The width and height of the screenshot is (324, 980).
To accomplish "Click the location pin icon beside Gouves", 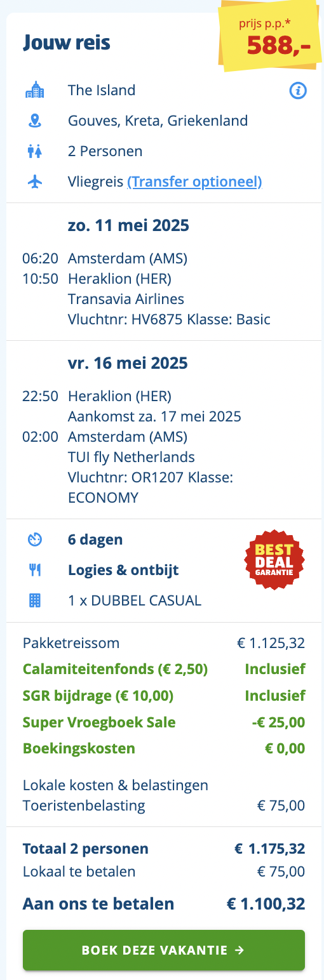I will click(35, 121).
